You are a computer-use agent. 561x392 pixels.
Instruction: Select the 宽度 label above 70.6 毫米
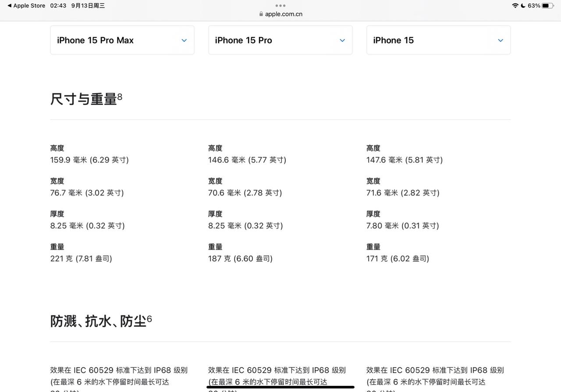[215, 181]
